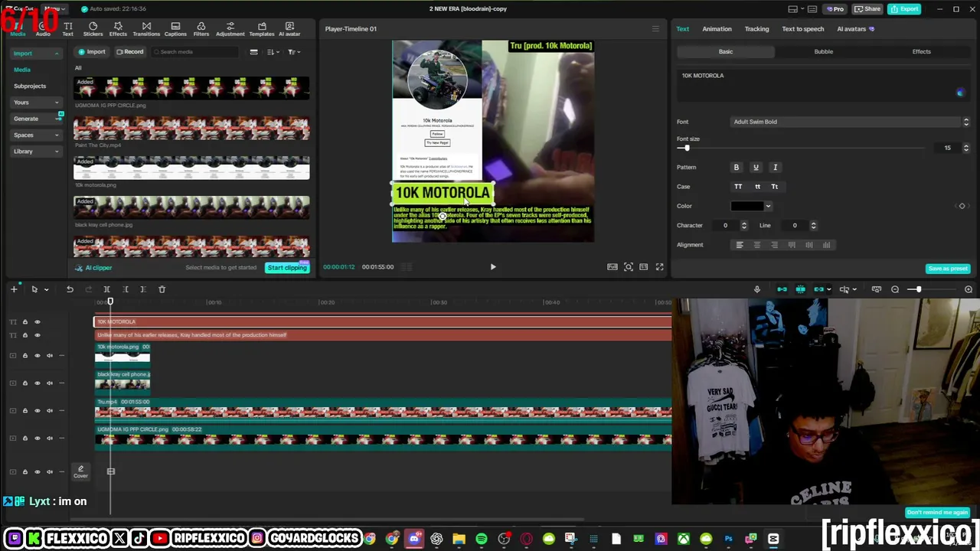Select the Bubble sub-tab
This screenshot has height=551, width=980.
823,52
